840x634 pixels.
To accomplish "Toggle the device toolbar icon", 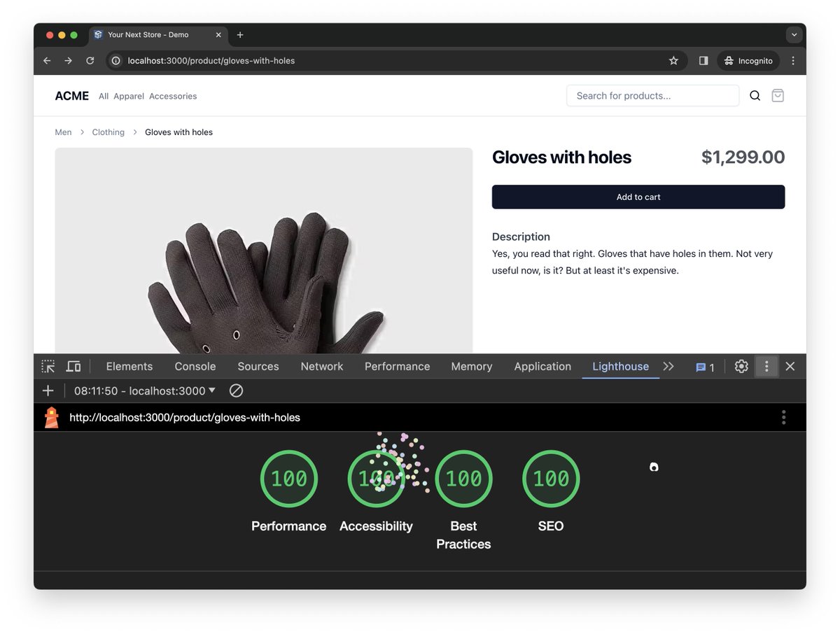I will pos(73,366).
